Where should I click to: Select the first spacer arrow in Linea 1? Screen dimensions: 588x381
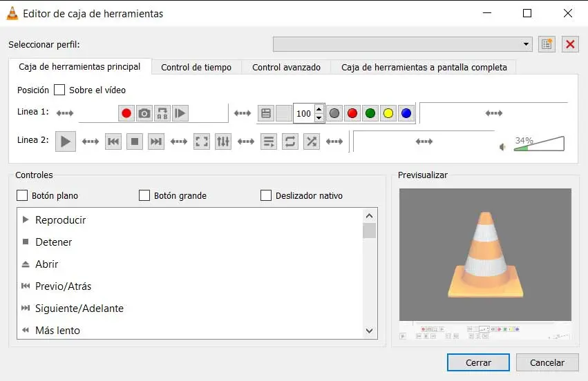(65, 113)
